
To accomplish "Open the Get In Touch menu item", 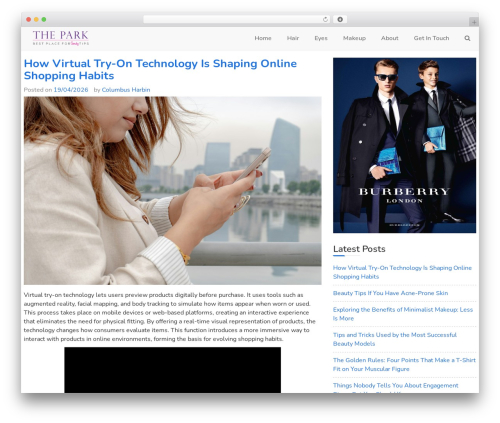I will click(x=431, y=38).
